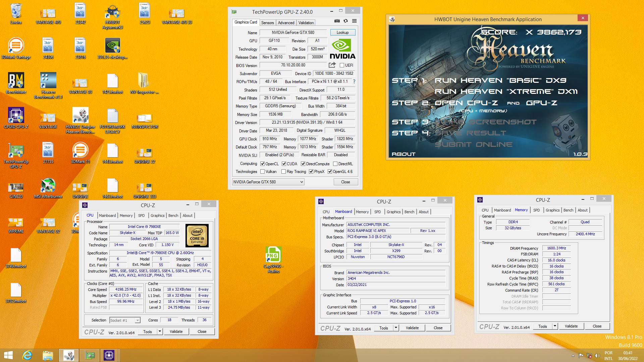Open the 3749.hwbot file

[16, 257]
